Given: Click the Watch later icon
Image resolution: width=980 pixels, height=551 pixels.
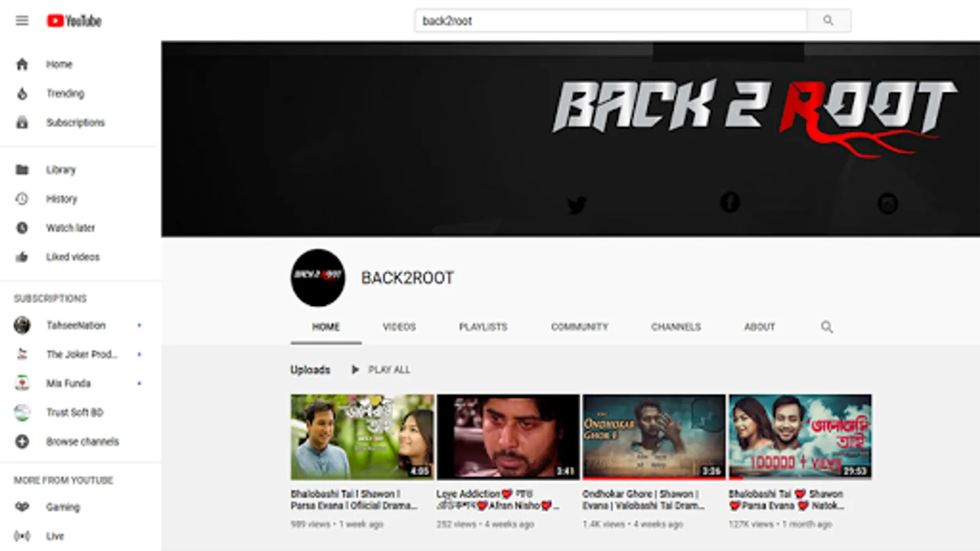Looking at the screenshot, I should (22, 228).
